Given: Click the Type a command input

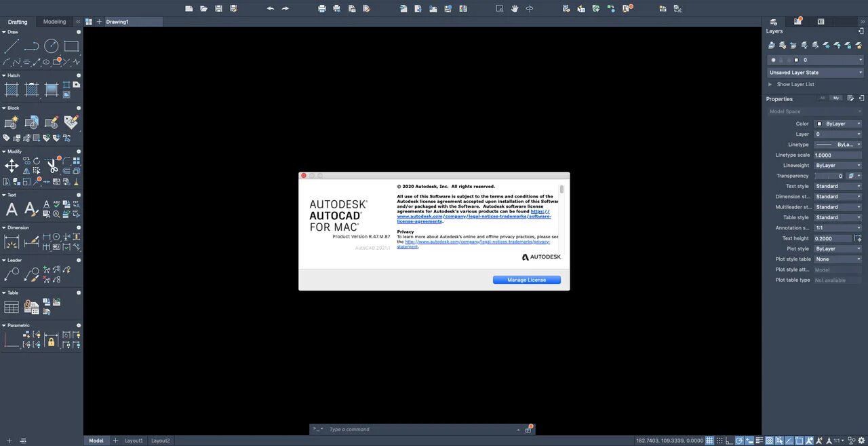Looking at the screenshot, I should point(421,429).
